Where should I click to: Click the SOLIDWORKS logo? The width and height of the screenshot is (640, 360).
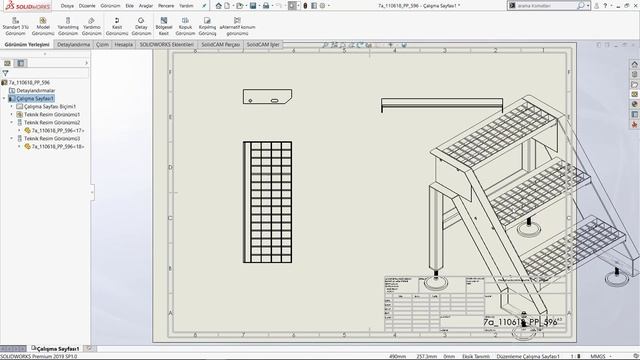[x=28, y=6]
